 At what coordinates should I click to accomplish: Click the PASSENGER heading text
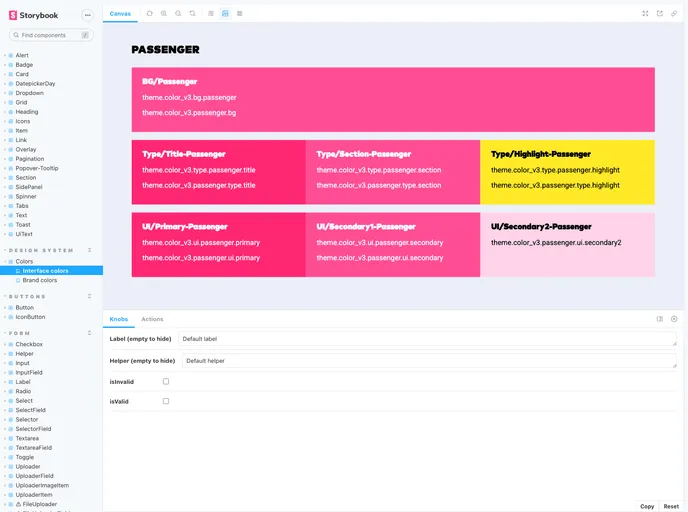165,50
